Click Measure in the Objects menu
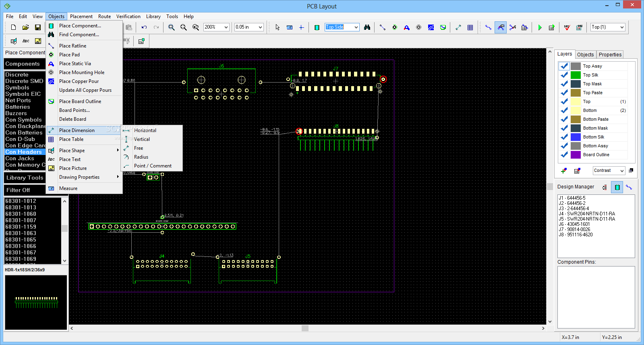The width and height of the screenshot is (644, 345). pyautogui.click(x=84, y=188)
